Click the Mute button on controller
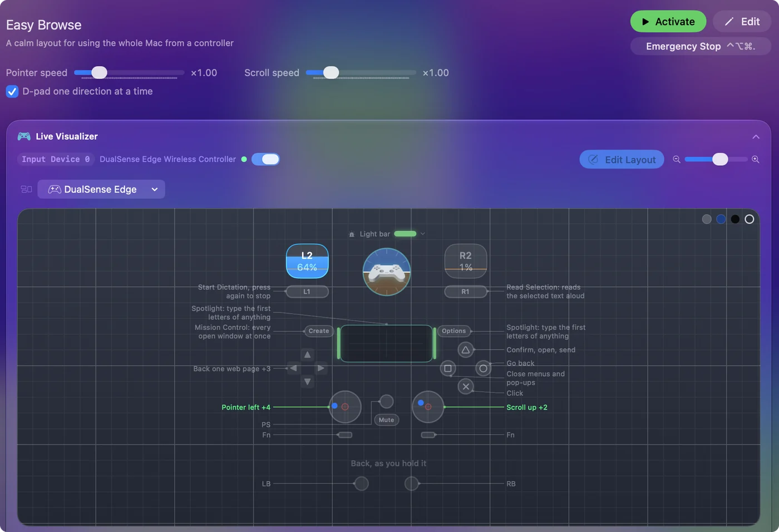This screenshot has height=532, width=779. 387,420
